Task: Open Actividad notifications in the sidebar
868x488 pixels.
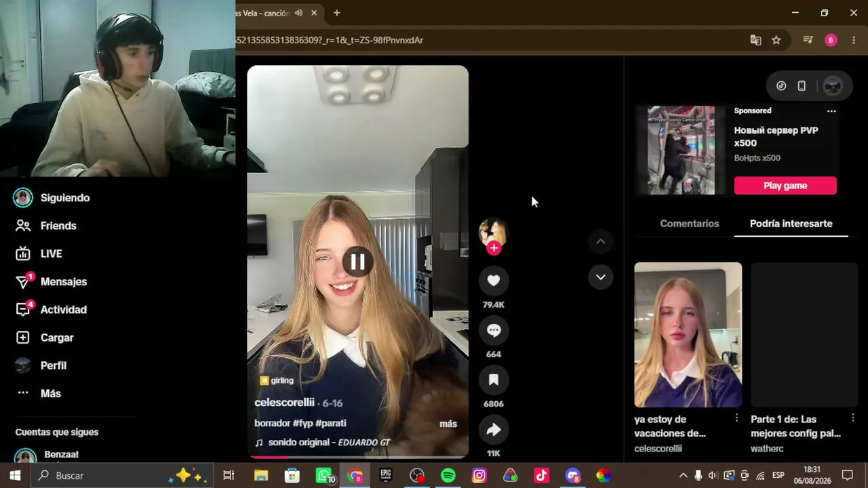Action: pos(52,309)
